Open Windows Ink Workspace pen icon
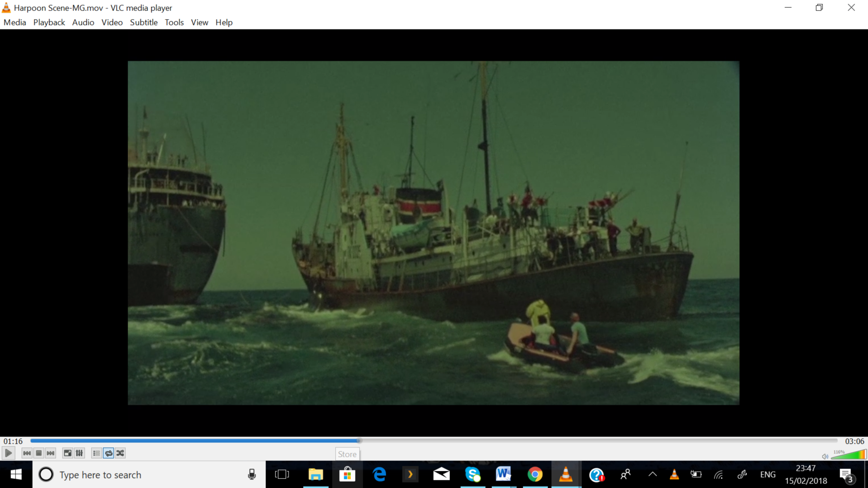 pyautogui.click(x=742, y=474)
